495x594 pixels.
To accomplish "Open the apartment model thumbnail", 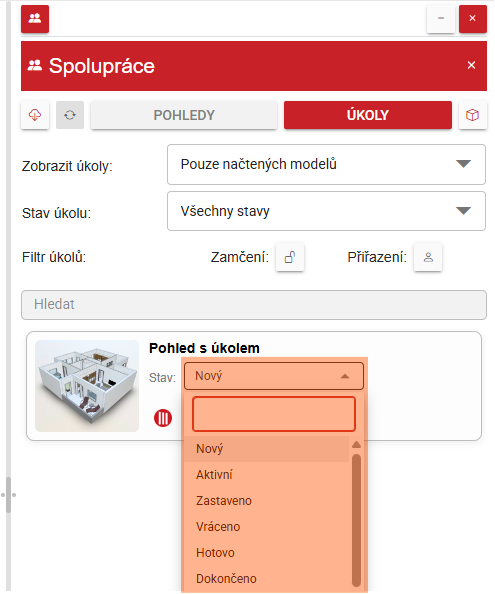I will pos(87,386).
